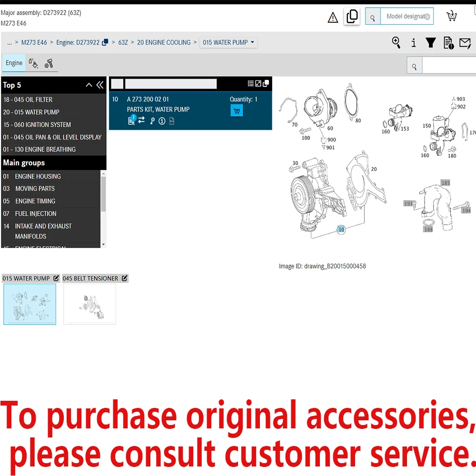Click highlighted callout 10 in the drawing
This screenshot has width=476, height=476.
pyautogui.click(x=341, y=229)
